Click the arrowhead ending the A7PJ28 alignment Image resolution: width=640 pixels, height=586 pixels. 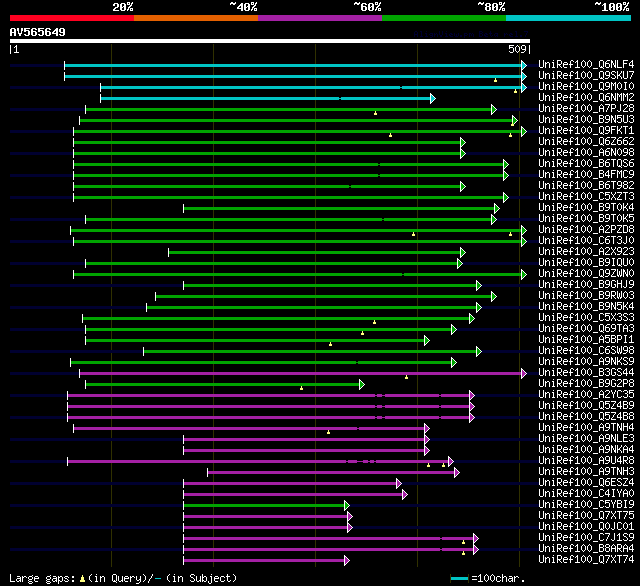(x=494, y=109)
